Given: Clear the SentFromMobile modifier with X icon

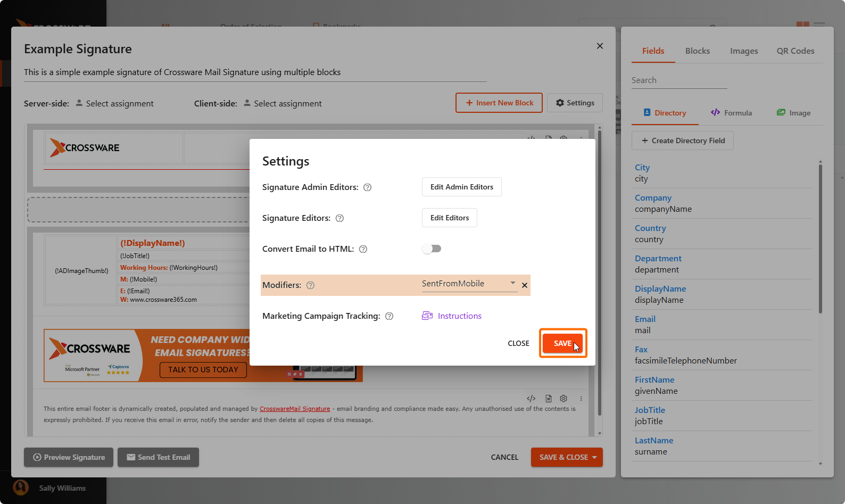Looking at the screenshot, I should pos(525,285).
